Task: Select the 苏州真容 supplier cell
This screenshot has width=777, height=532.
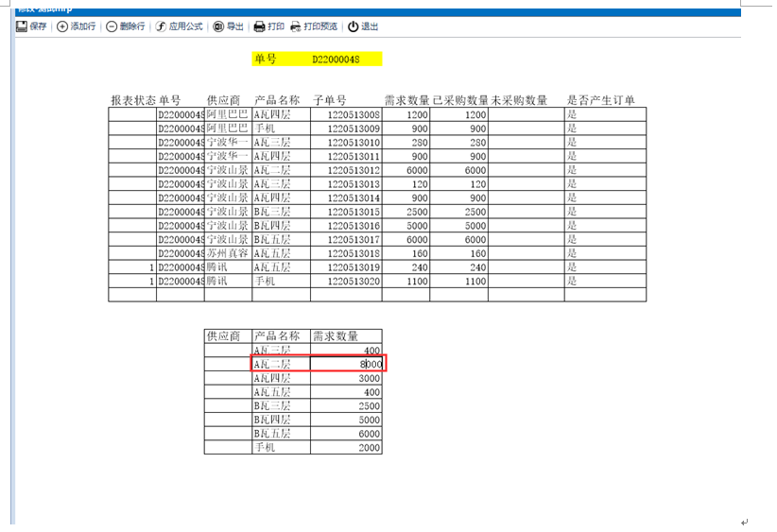Action: (x=228, y=253)
